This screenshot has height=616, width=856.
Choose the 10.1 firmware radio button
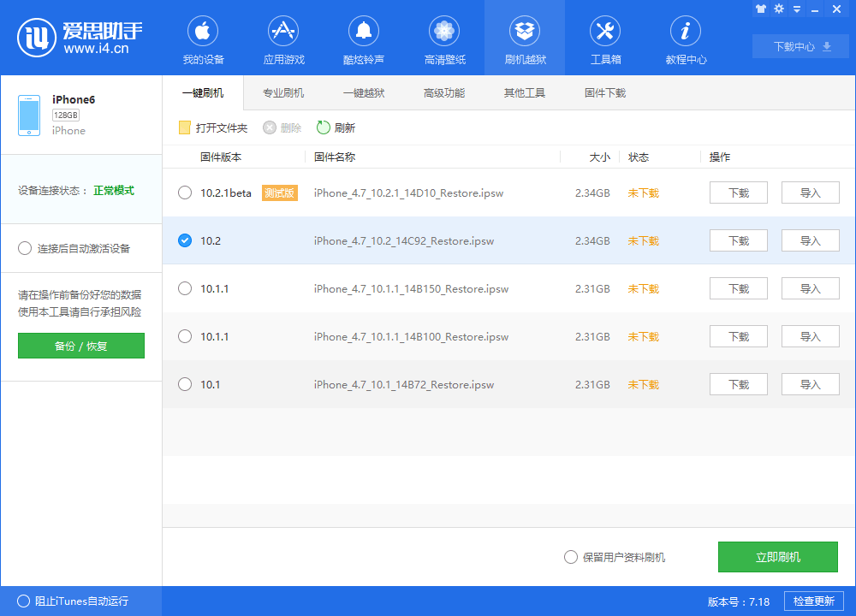click(x=185, y=384)
